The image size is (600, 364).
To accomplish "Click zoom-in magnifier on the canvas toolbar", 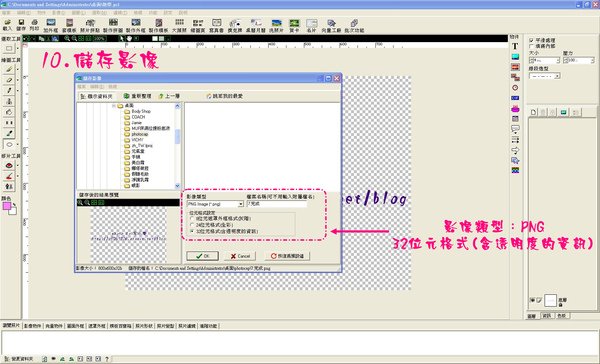I will click(67, 38).
